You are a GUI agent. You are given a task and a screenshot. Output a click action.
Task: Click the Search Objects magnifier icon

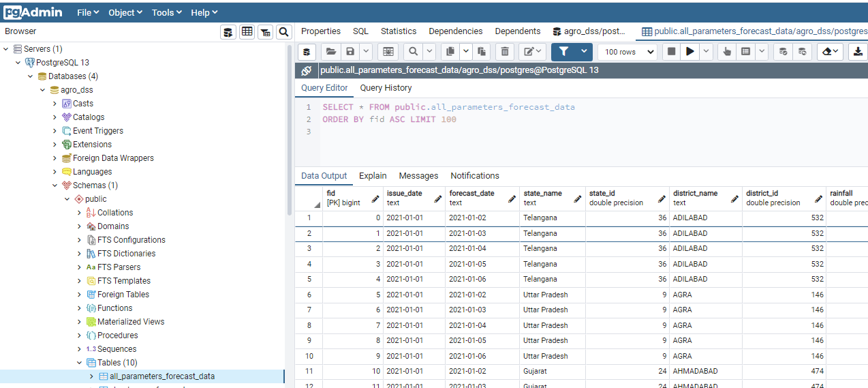tap(284, 32)
